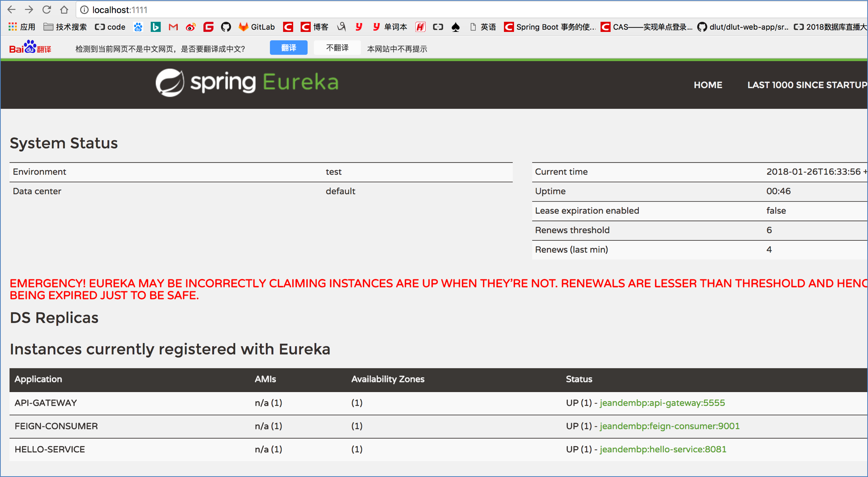Viewport: 868px width, 477px height.
Task: Click the browser home icon
Action: 64,9
